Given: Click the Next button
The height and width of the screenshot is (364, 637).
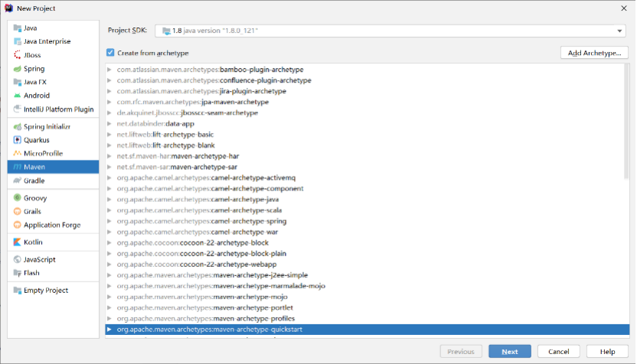Looking at the screenshot, I should pos(509,352).
